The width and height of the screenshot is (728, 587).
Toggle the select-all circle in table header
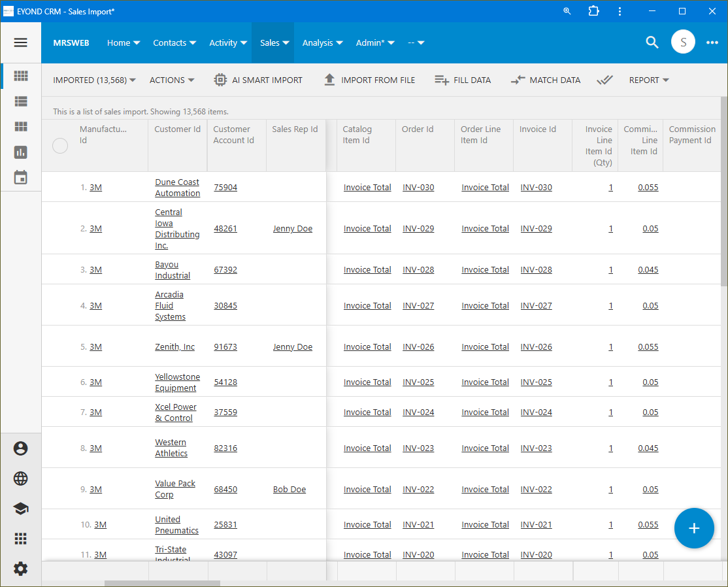click(60, 146)
